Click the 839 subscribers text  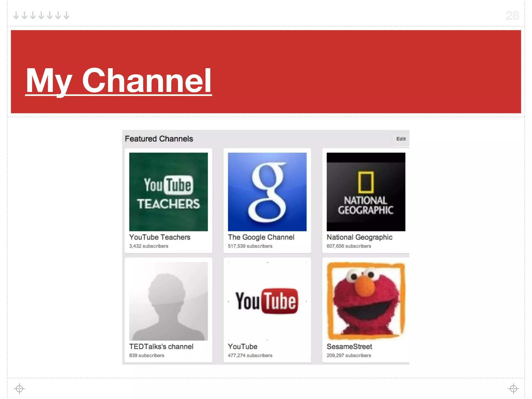(x=147, y=355)
